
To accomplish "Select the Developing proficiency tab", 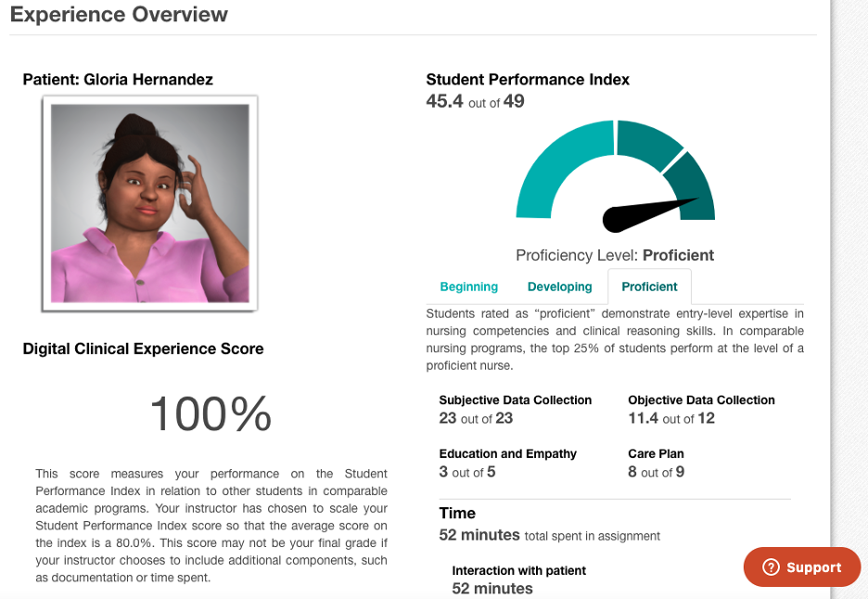I will [x=559, y=287].
